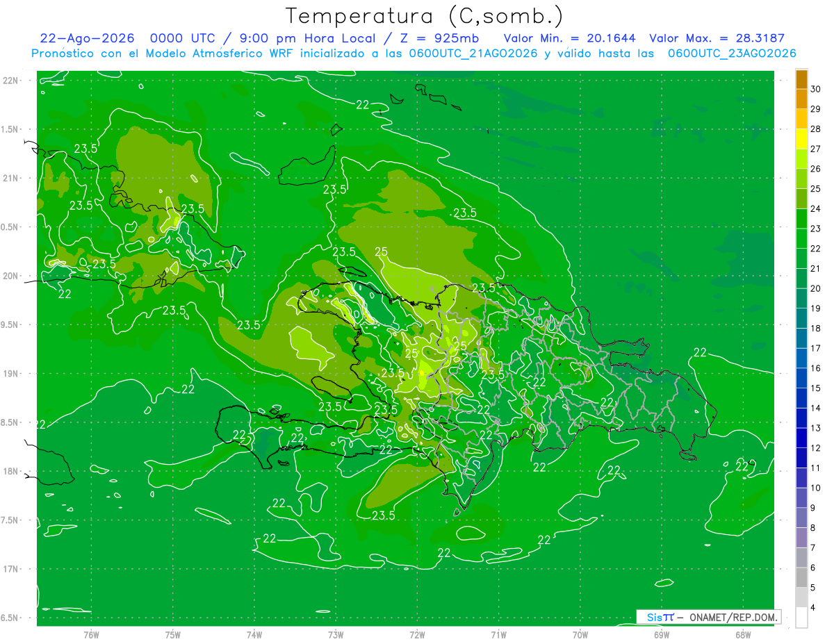
Task: Click the '68W' longitude axis label
Action: [x=743, y=634]
